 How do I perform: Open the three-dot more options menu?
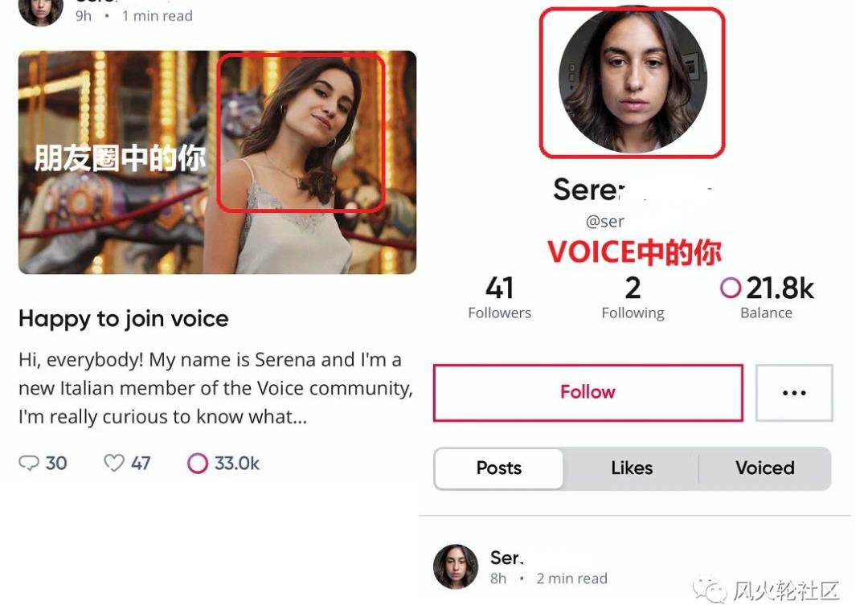pyautogui.click(x=793, y=393)
